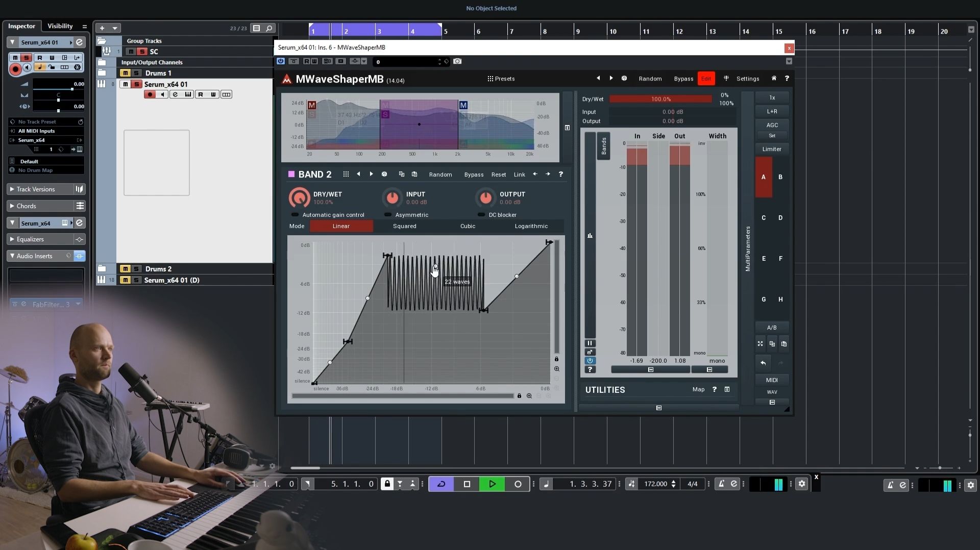Click the BAND 2 dice randomize icon
This screenshot has width=980, height=550.
click(x=384, y=174)
